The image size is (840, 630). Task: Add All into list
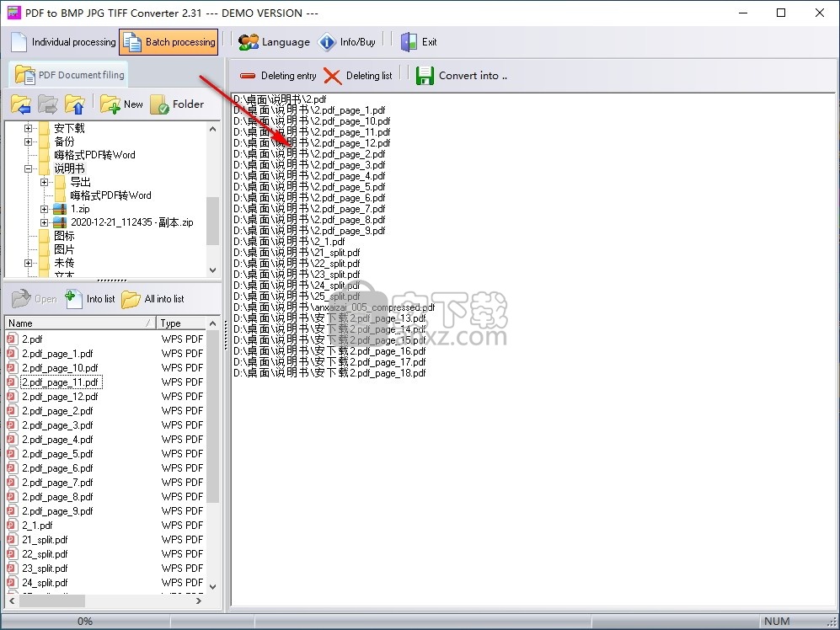click(x=152, y=298)
